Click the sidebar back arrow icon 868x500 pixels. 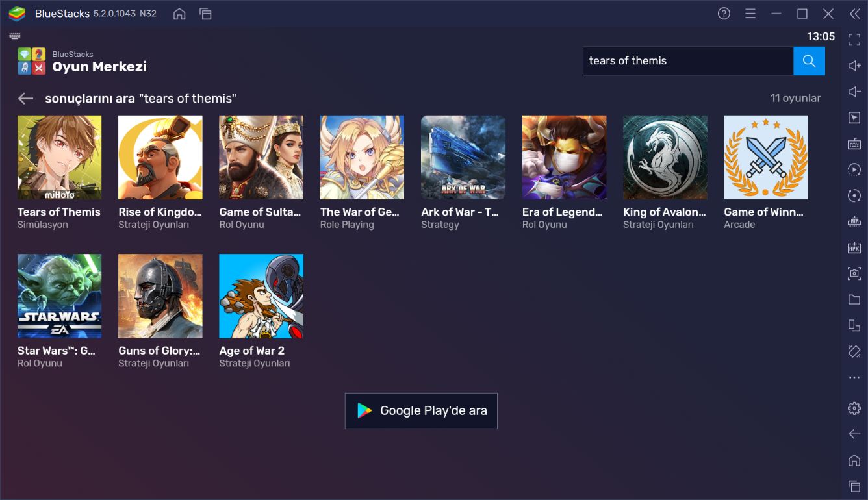pos(854,434)
